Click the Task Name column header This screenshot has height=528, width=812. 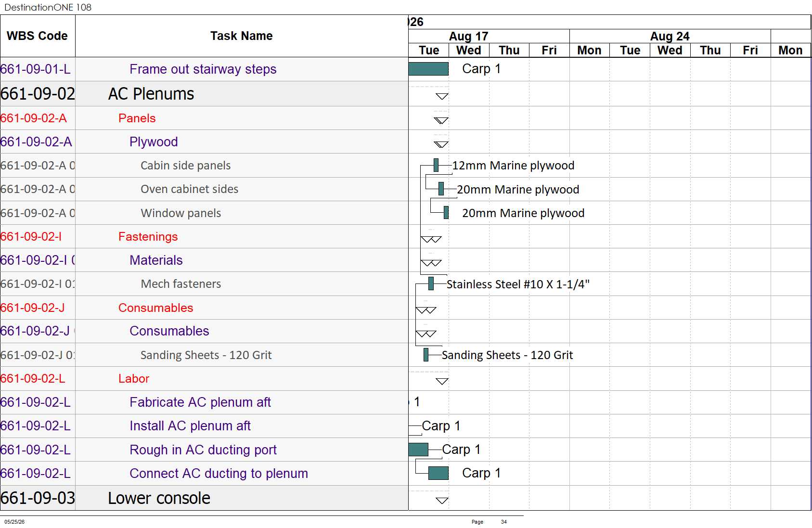click(x=242, y=36)
